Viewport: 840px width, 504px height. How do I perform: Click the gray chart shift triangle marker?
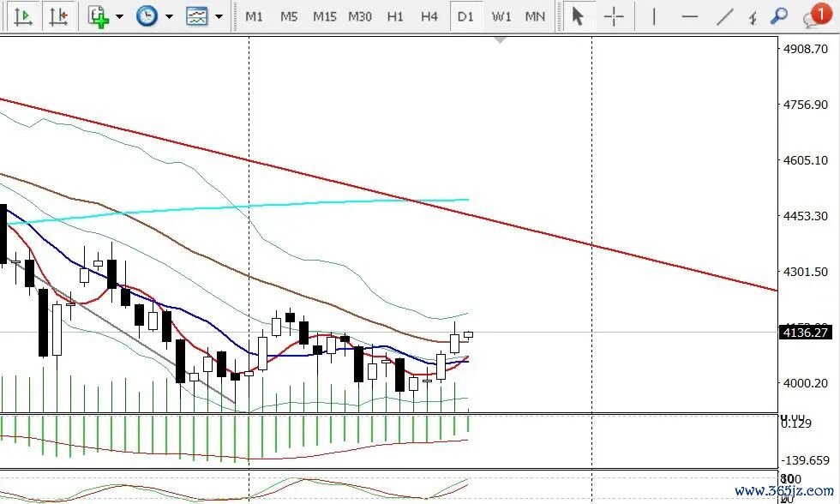point(501,40)
